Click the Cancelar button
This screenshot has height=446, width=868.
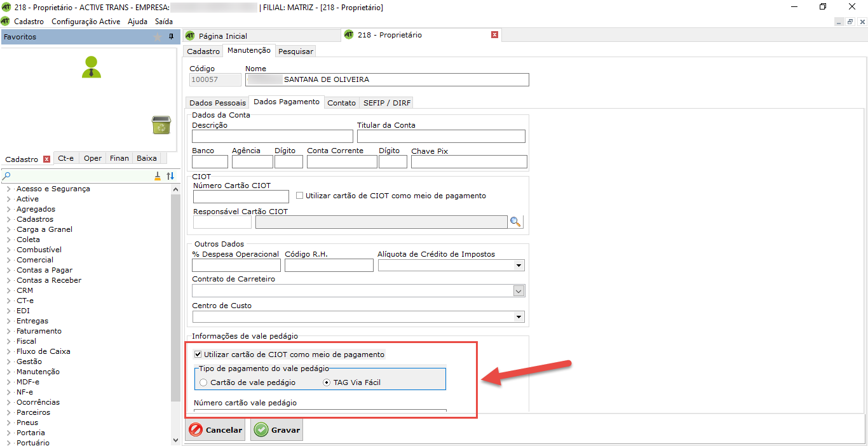[x=216, y=430]
